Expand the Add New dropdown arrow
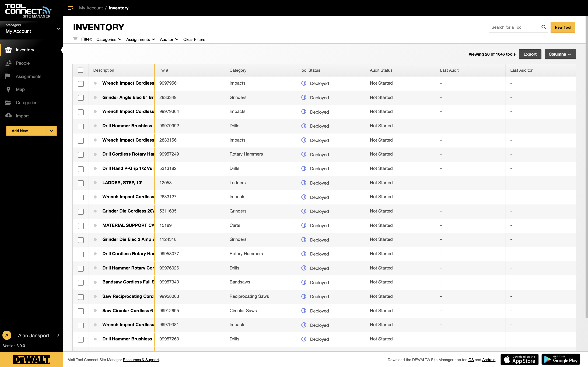 pos(51,131)
